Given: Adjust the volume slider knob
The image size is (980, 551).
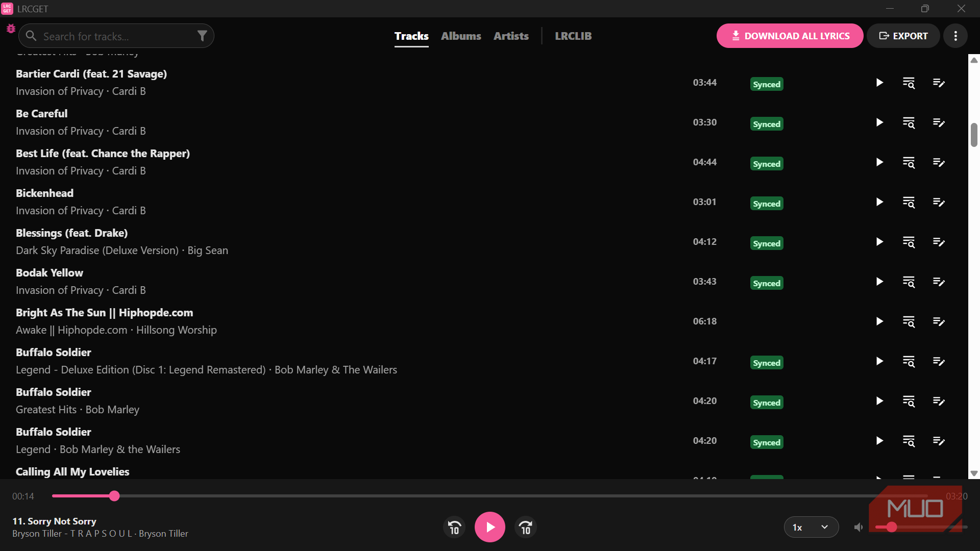Looking at the screenshot, I should [x=892, y=527].
